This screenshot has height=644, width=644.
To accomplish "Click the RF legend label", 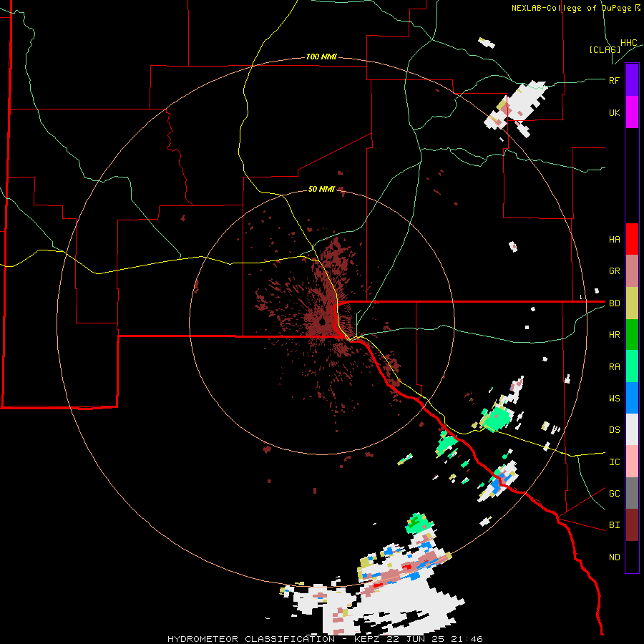I will (x=614, y=80).
